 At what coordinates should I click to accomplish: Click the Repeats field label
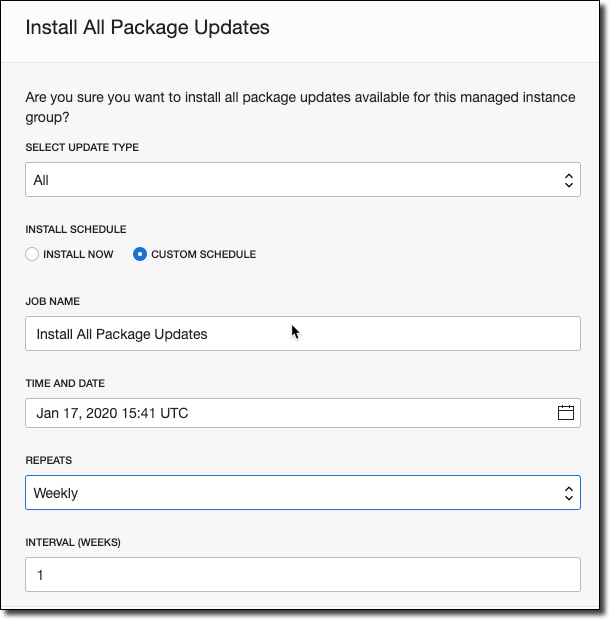48,461
